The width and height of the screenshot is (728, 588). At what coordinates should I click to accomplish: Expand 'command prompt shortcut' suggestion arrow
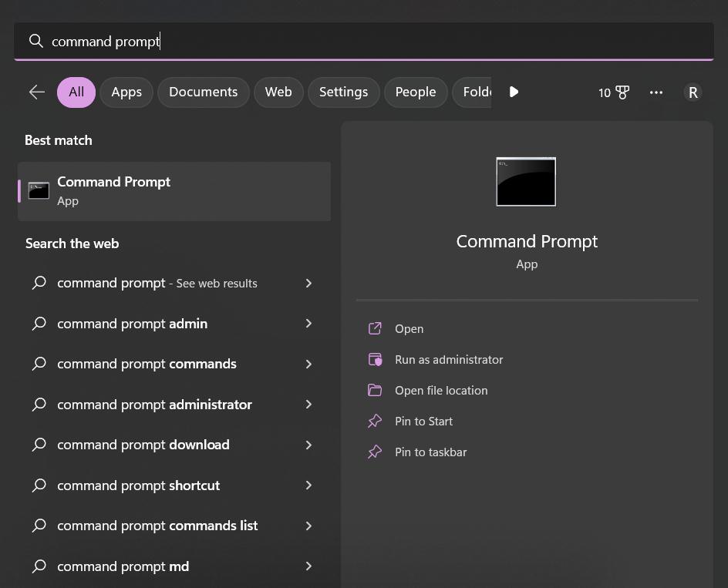(x=308, y=486)
